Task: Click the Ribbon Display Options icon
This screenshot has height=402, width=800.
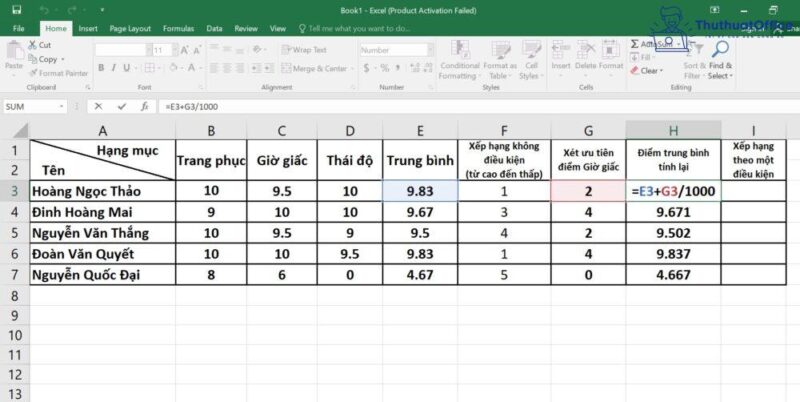Action: tap(715, 10)
